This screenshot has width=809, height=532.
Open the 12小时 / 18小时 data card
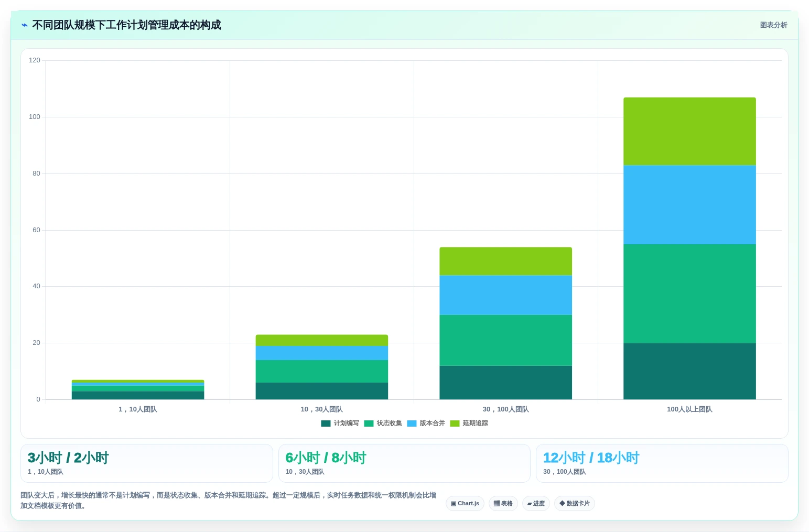[x=662, y=463]
